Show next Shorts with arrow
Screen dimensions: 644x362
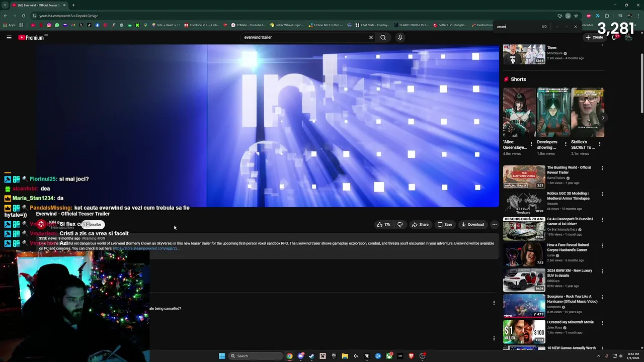tap(603, 118)
